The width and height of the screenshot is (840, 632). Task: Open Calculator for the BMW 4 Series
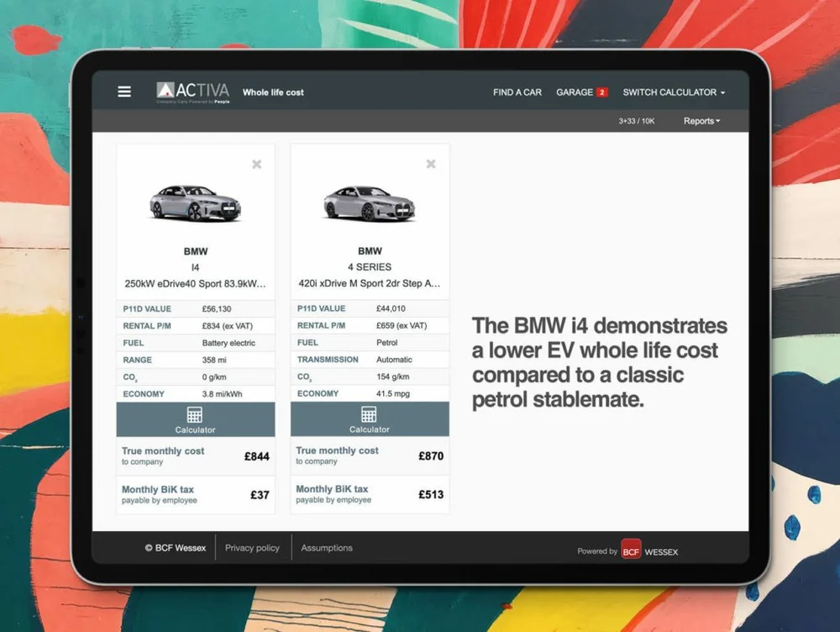pyautogui.click(x=370, y=419)
